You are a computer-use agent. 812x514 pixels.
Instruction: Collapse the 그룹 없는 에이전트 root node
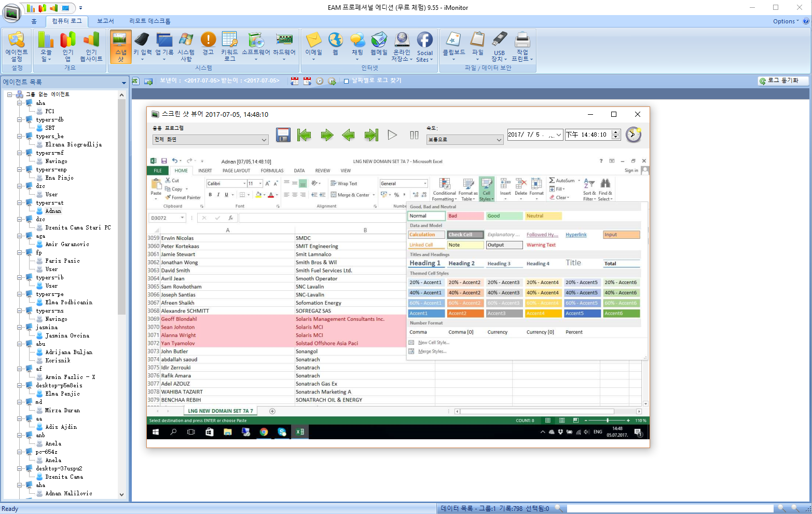[x=9, y=94]
